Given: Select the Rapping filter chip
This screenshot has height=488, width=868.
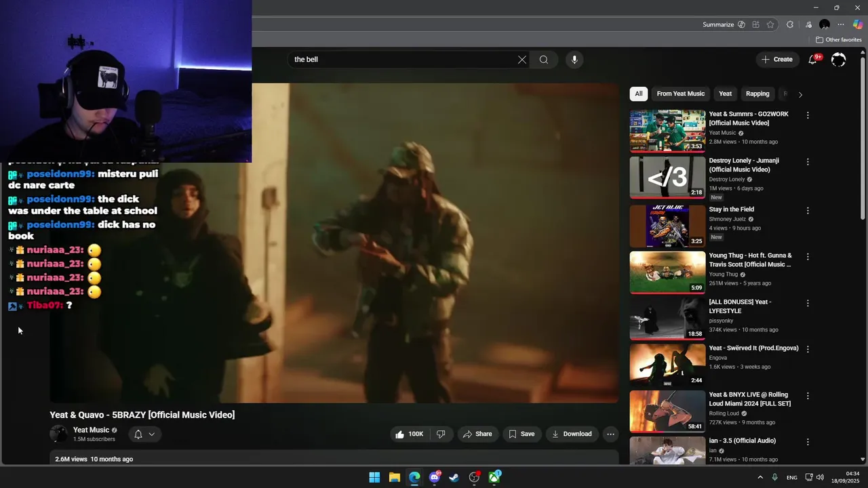Looking at the screenshot, I should (x=757, y=94).
